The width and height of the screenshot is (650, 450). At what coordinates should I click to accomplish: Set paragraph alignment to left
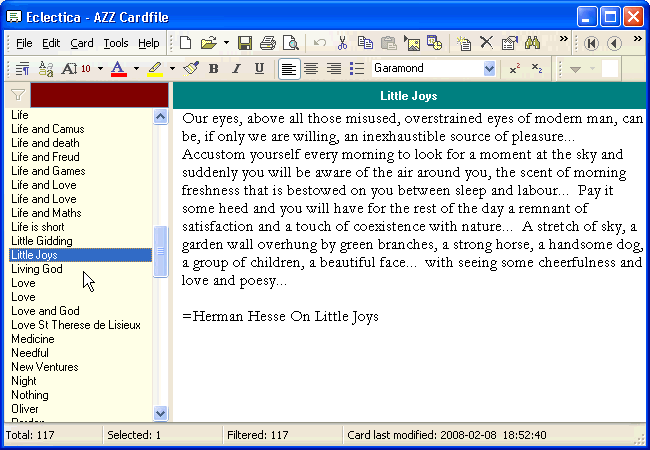tap(289, 69)
